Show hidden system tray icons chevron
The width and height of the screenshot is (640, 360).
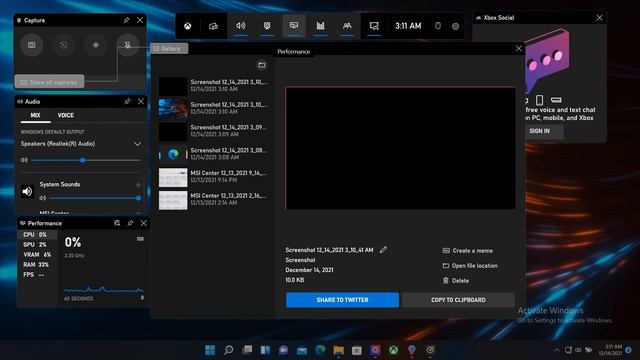(x=556, y=350)
